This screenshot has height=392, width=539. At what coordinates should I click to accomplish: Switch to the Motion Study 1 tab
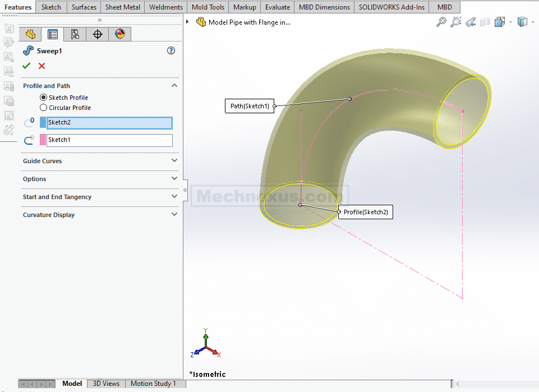point(153,384)
